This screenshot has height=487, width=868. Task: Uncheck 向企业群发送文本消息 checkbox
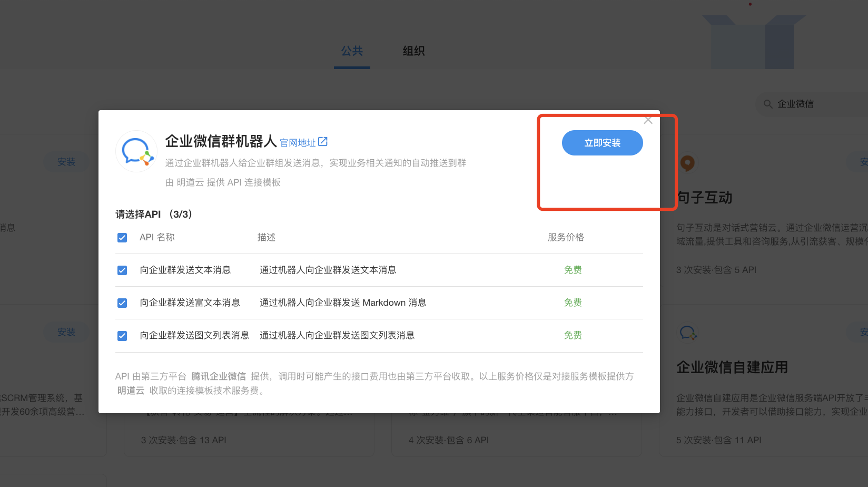[x=122, y=270]
